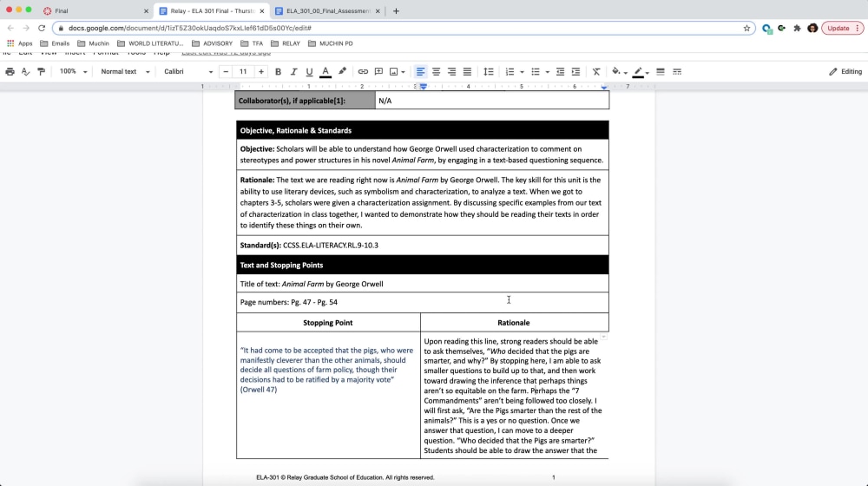Expand the border color dropdown arrow

coord(648,72)
